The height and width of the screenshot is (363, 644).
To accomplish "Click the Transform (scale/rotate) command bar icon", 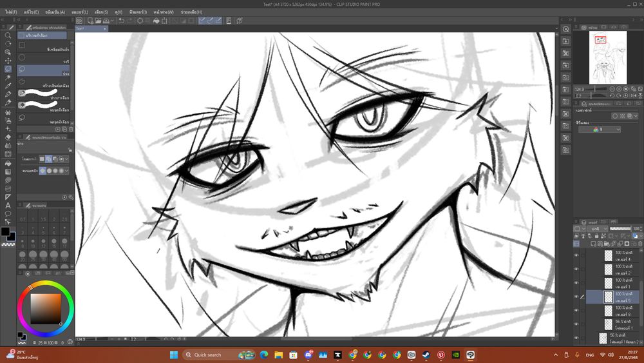I will pyautogui.click(x=164, y=21).
